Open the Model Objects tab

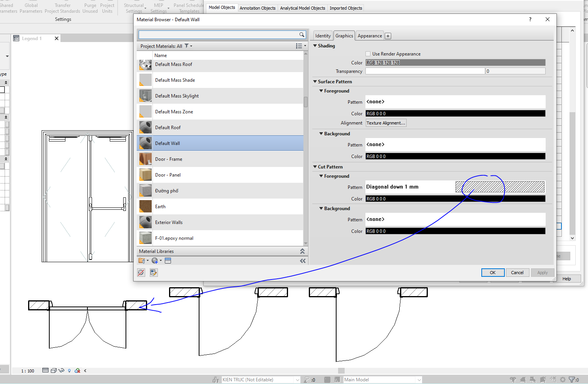tap(222, 7)
